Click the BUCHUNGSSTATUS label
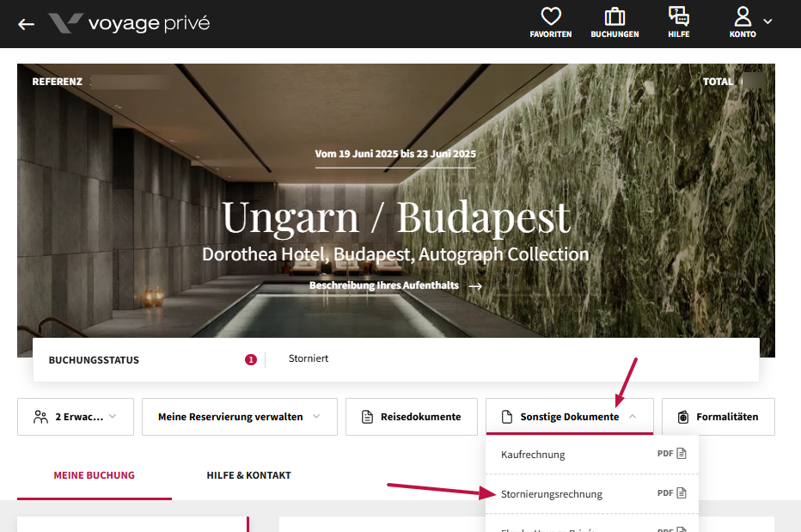Screen dimensions: 801x532 click(94, 360)
